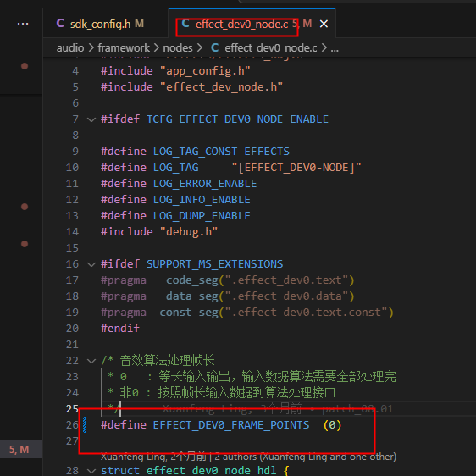Image resolution: width=476 pixels, height=476 pixels.
Task: Click the (0) value on line 26
Action: (332, 425)
